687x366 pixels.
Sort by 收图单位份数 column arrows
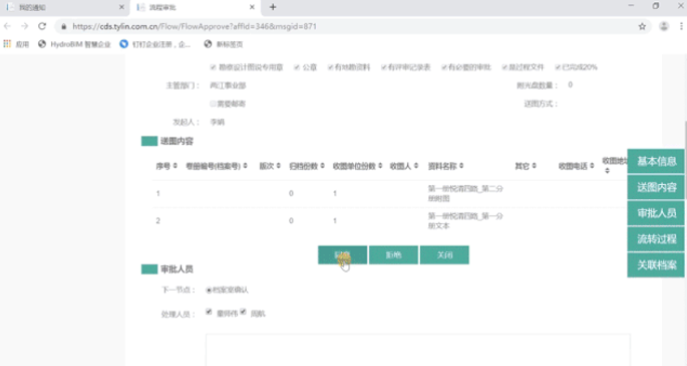(x=380, y=166)
